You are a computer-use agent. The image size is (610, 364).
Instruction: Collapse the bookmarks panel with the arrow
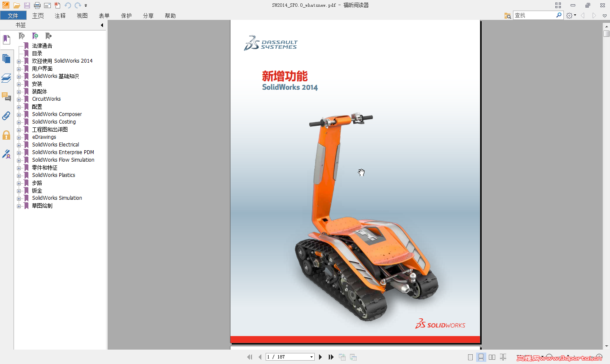102,25
